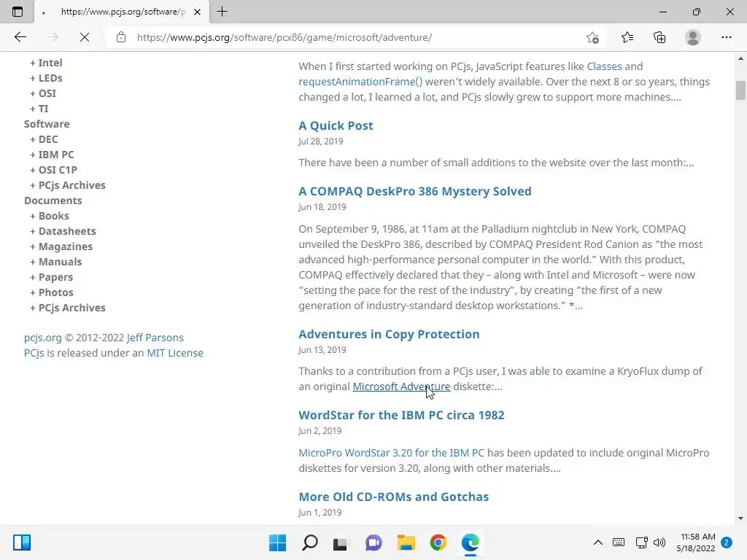Open the requestAnimationFrame() link
747x560 pixels.
pos(360,82)
